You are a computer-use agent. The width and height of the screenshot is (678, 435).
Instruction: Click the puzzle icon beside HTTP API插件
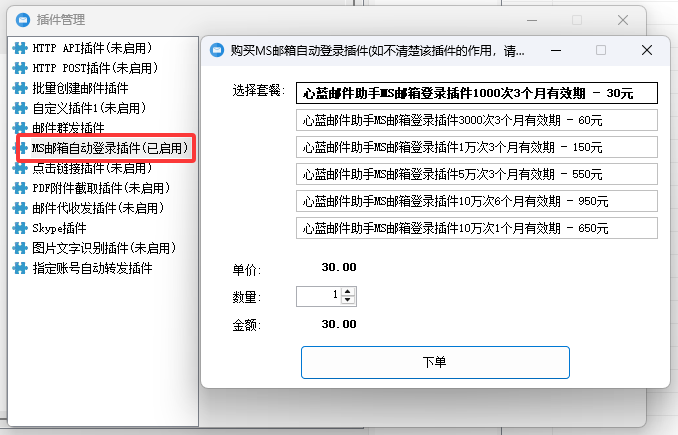19,48
